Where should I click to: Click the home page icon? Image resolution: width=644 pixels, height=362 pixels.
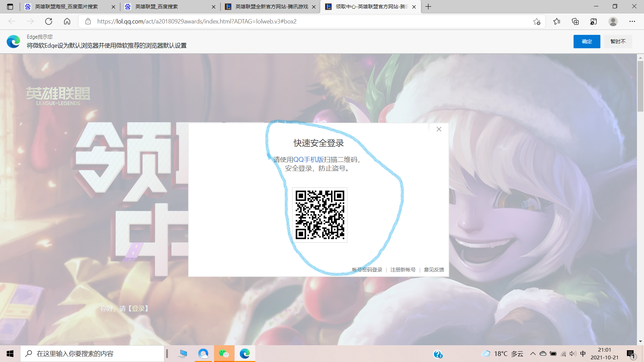67,21
